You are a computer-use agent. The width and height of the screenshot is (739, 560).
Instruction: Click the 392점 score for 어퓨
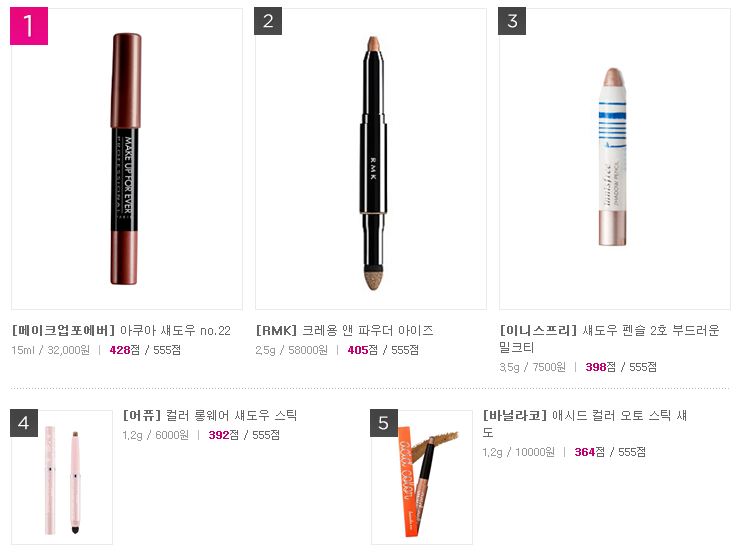coord(223,435)
